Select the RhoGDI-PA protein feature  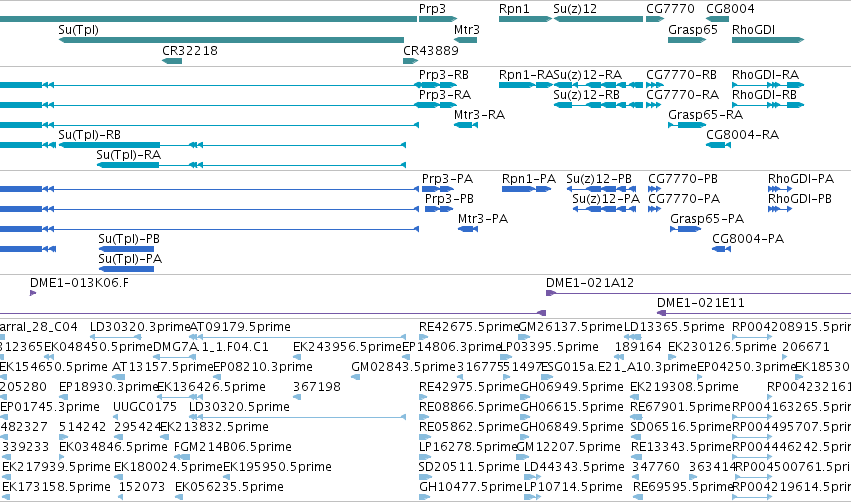(x=779, y=189)
